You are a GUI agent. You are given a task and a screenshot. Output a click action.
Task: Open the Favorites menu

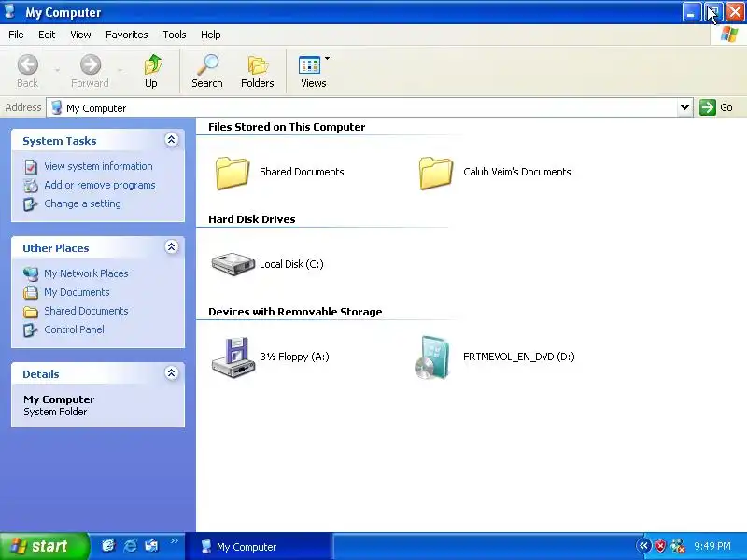(x=127, y=35)
